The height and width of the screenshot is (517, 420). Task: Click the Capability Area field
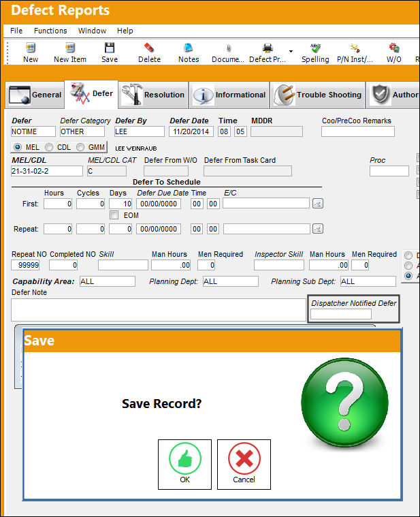click(108, 281)
